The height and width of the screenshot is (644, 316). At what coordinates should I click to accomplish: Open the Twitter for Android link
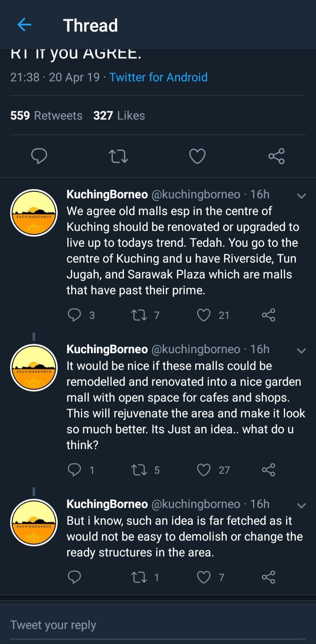pos(158,77)
